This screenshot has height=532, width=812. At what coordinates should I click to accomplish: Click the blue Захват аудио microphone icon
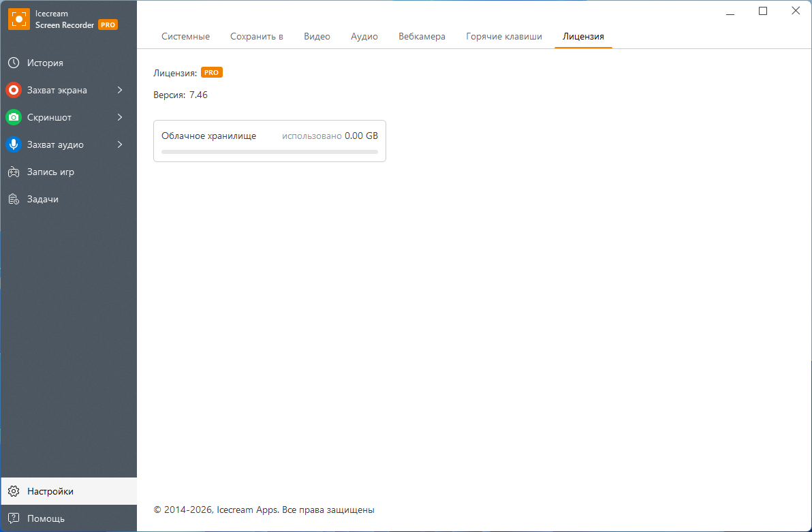[14, 144]
